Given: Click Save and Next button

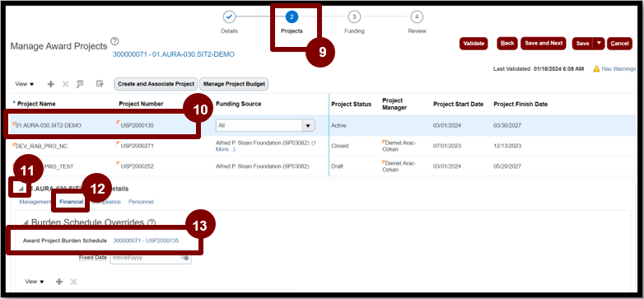Looking at the screenshot, I should [x=544, y=43].
